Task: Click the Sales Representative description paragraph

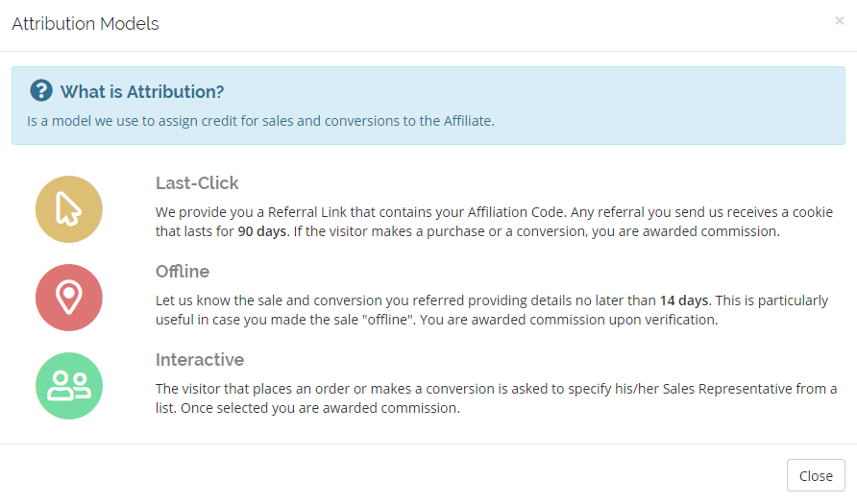Action: (497, 398)
